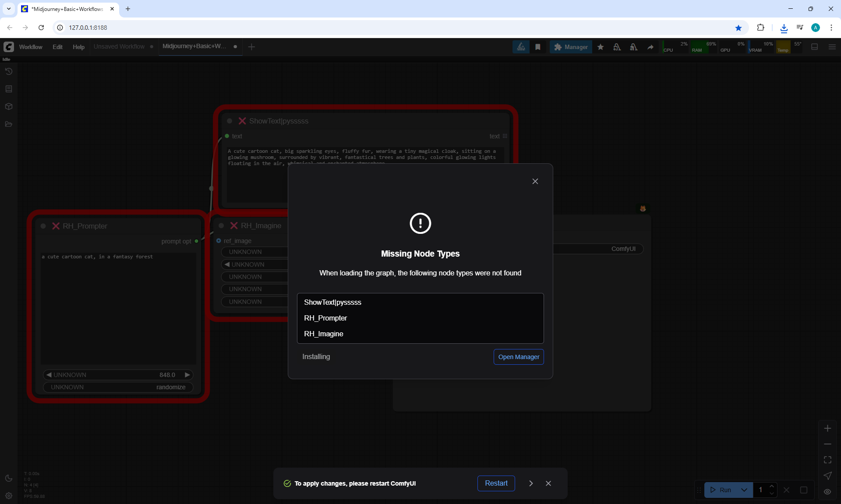The width and height of the screenshot is (841, 504).
Task: Increase the batch count stepper
Action: [x=772, y=486]
